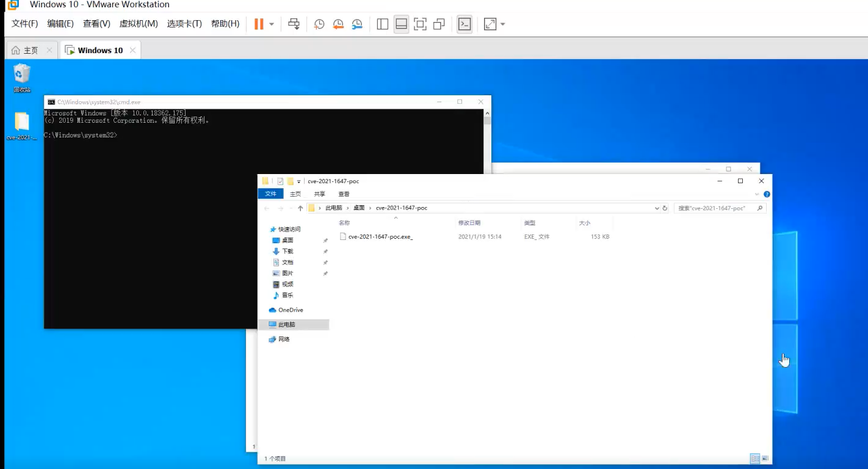The height and width of the screenshot is (469, 868).
Task: Open the 帮助(H) menu
Action: [225, 24]
